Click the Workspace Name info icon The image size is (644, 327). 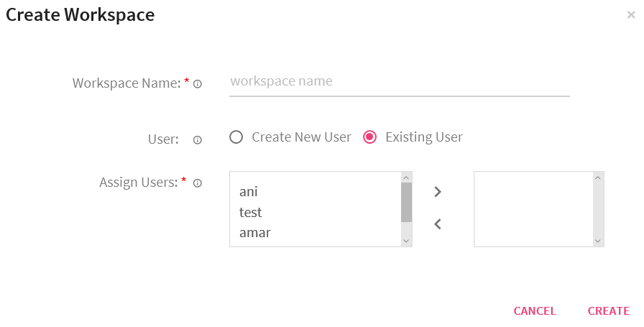[x=198, y=84]
